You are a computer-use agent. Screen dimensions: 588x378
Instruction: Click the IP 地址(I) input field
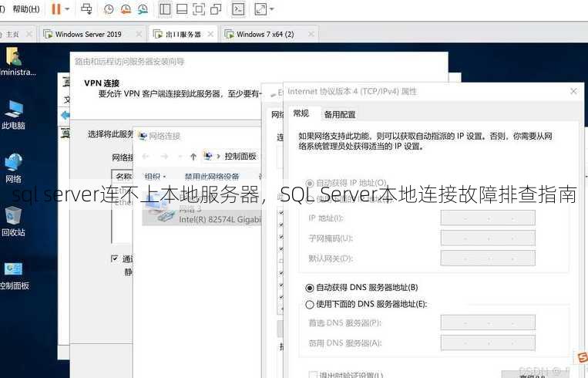coord(488,218)
